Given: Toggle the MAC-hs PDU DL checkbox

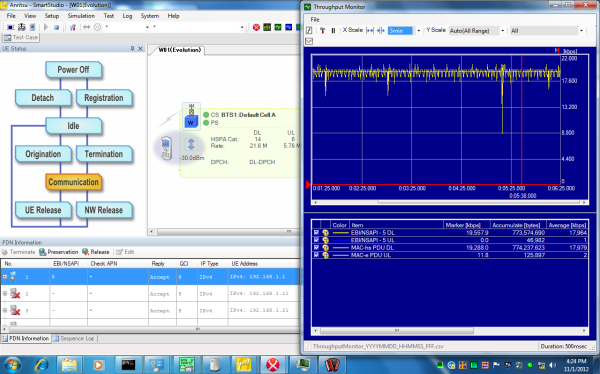Looking at the screenshot, I should coord(316,247).
